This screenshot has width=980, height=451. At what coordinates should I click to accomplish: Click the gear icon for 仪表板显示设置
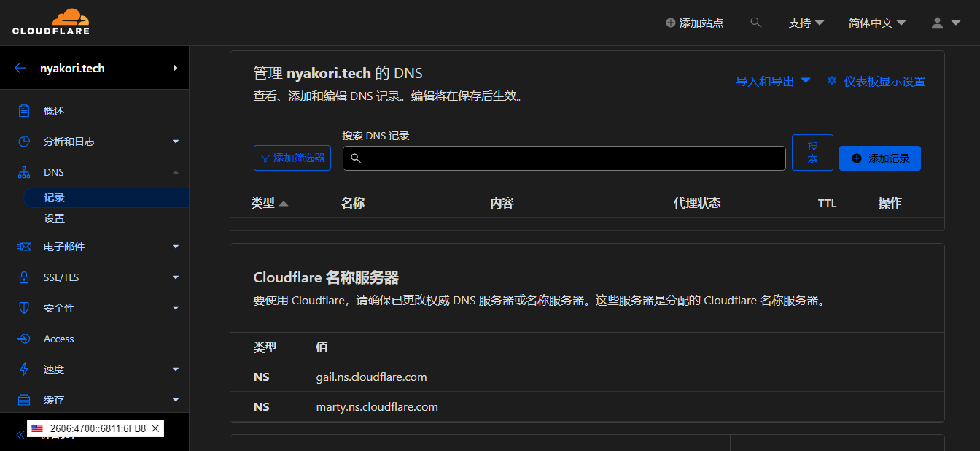(x=831, y=81)
